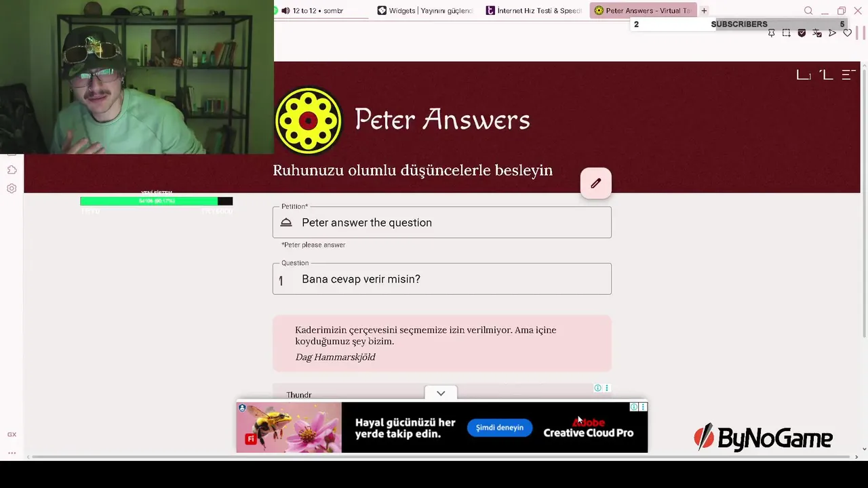This screenshot has height=488, width=868.
Task: Click the SUBSCRIBERS counter widget
Action: (x=739, y=24)
